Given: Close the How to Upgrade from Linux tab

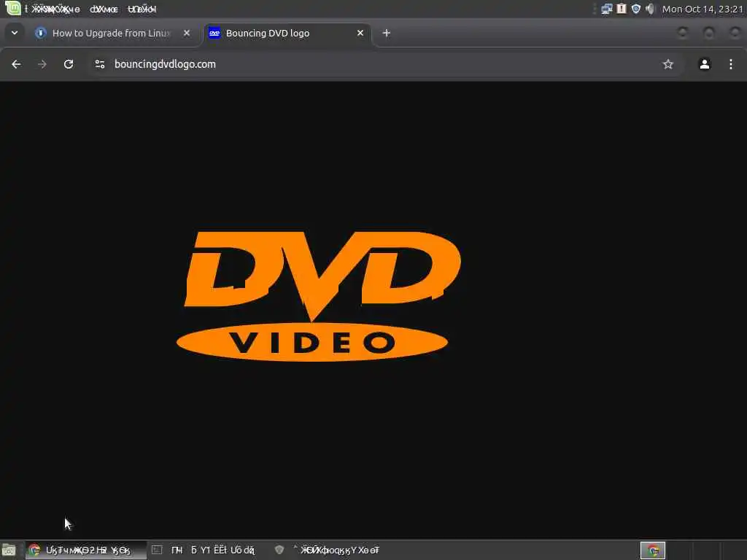Looking at the screenshot, I should point(187,33).
